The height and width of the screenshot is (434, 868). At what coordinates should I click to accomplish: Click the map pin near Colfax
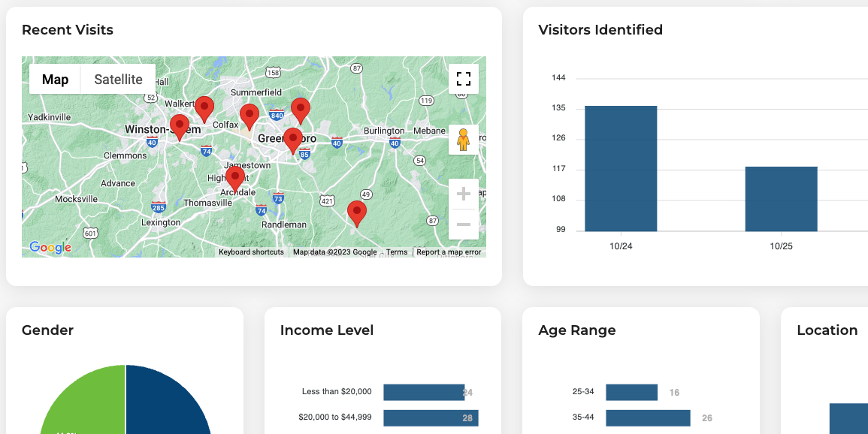point(250,116)
